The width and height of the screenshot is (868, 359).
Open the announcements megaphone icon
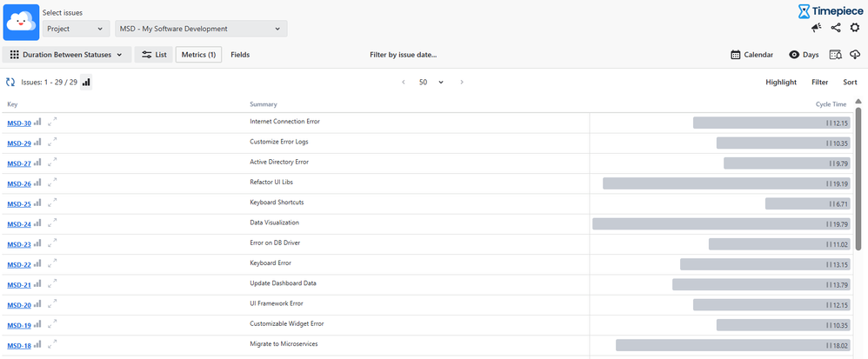(817, 28)
